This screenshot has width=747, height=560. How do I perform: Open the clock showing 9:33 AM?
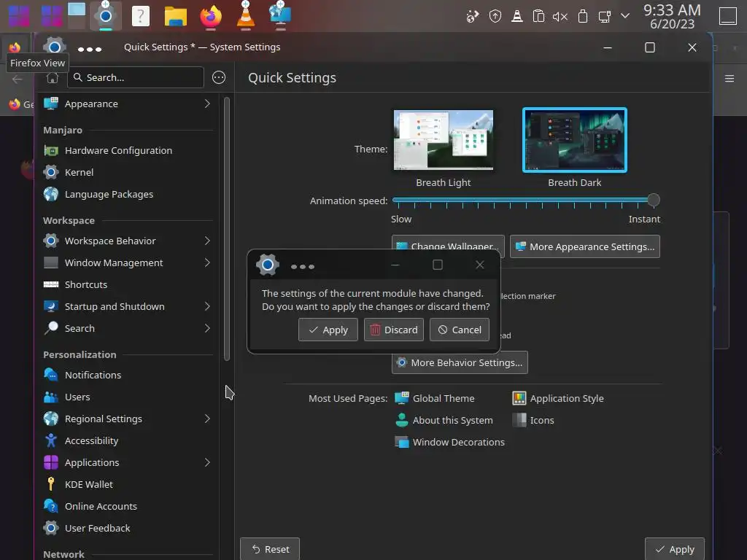pyautogui.click(x=672, y=16)
